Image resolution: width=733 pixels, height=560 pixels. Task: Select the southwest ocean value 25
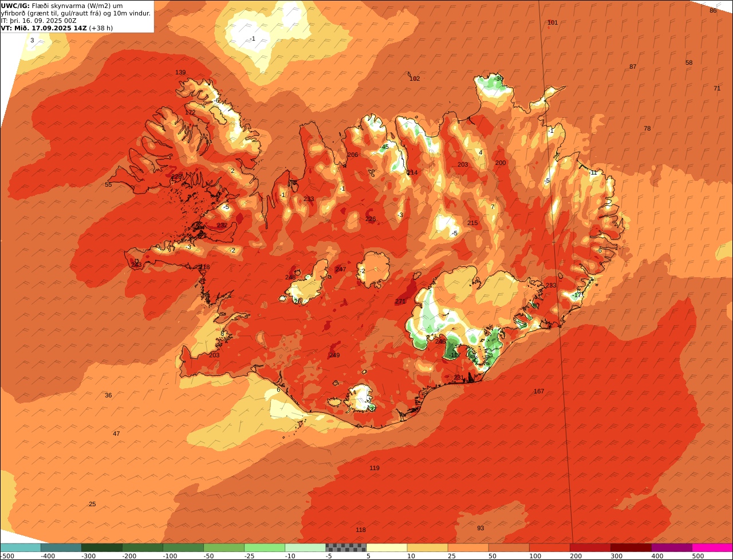click(92, 504)
